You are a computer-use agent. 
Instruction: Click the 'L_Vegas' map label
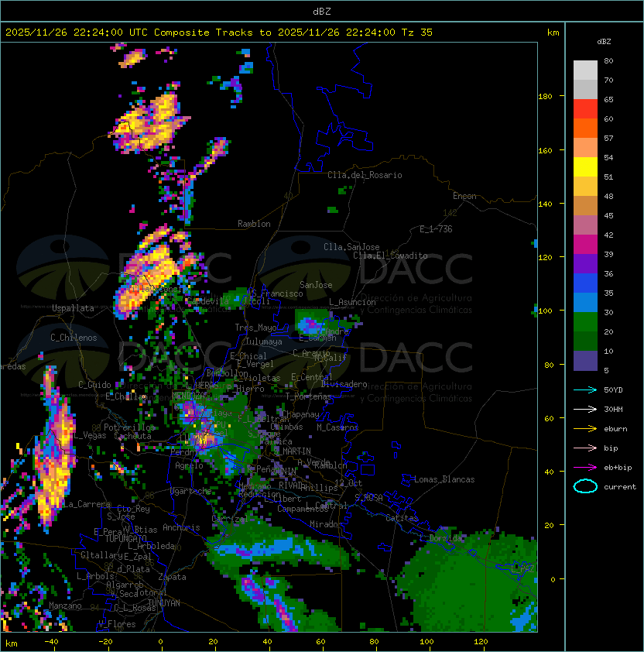pyautogui.click(x=90, y=435)
